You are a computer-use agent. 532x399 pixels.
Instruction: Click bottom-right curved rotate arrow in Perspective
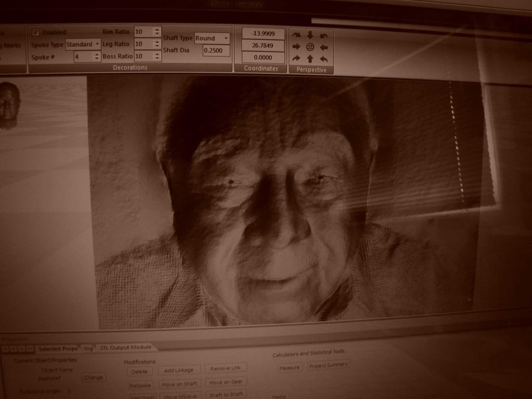click(x=324, y=59)
